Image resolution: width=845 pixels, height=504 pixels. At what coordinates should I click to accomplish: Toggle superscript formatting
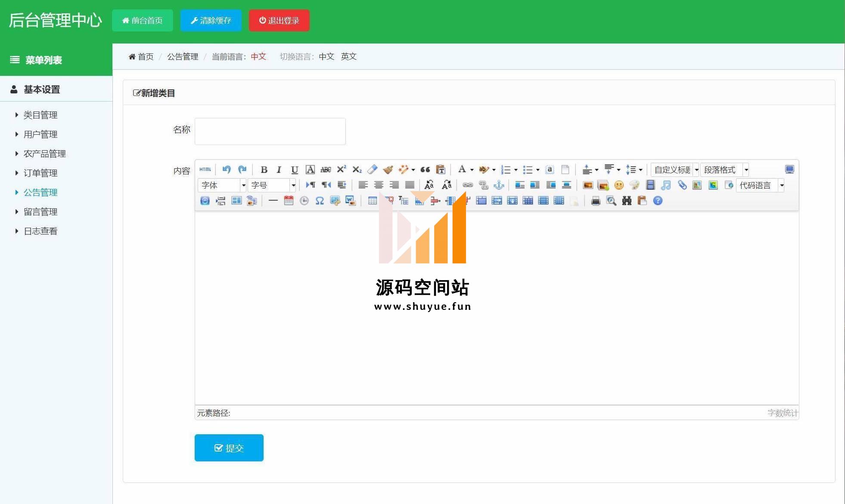pos(341,170)
